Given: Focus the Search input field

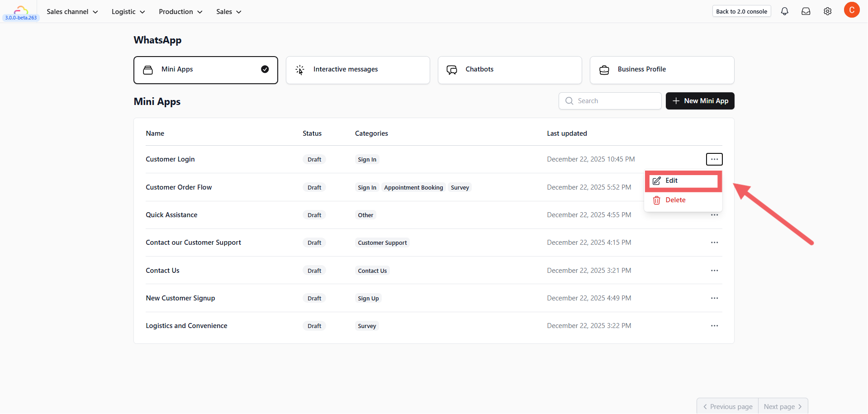Looking at the screenshot, I should tap(610, 101).
